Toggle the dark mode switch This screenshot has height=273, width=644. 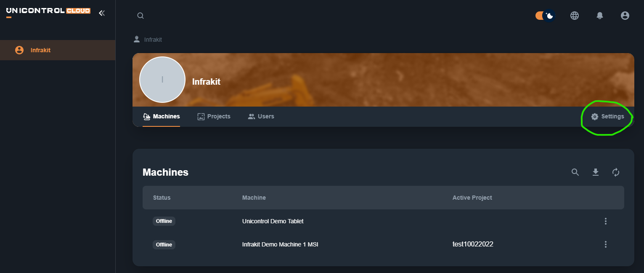(x=545, y=16)
